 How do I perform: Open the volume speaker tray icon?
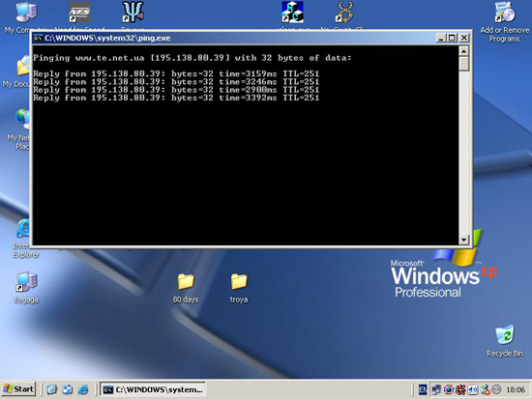(473, 389)
